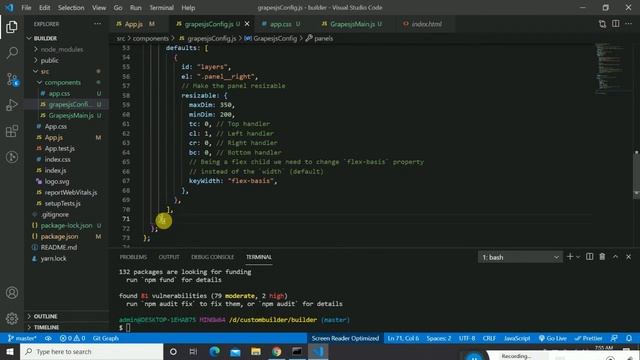Open package.json in the explorer
The height and width of the screenshot is (360, 640).
pyautogui.click(x=59, y=237)
